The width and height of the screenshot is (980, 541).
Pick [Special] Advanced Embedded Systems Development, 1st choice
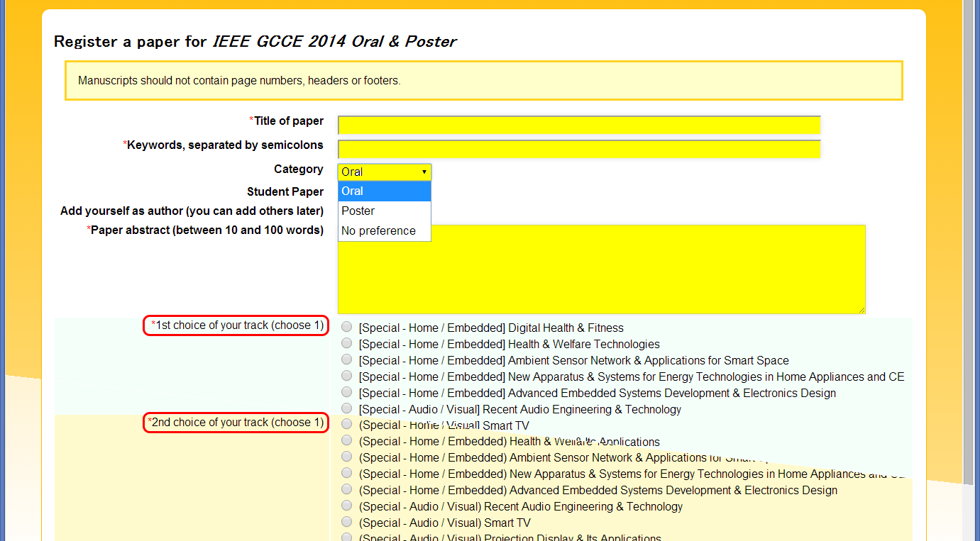(x=346, y=393)
